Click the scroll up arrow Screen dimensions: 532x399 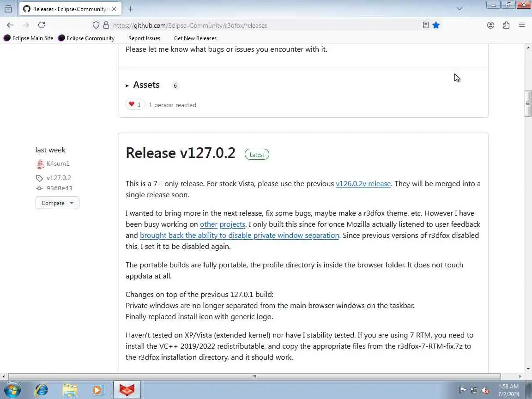528,48
